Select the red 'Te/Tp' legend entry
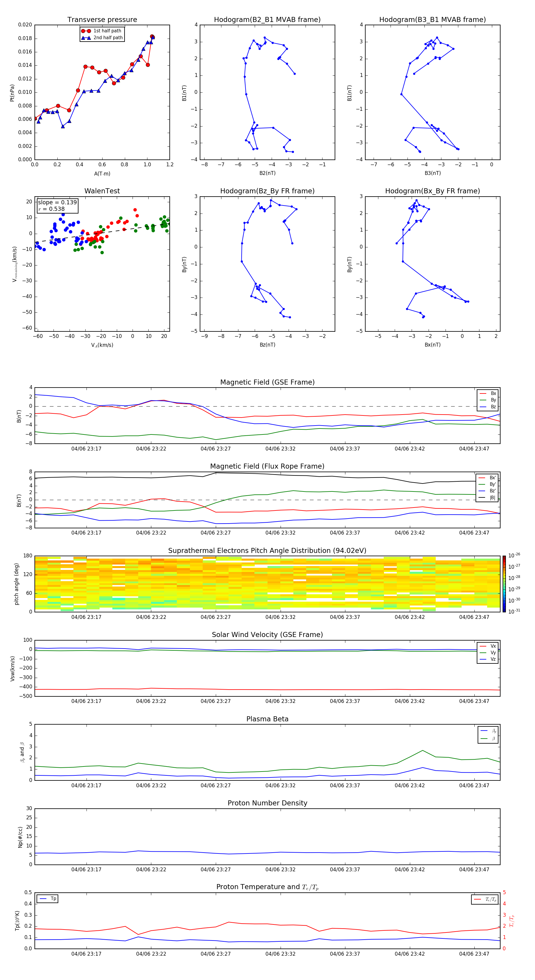The width and height of the screenshot is (535, 980). pyautogui.click(x=485, y=899)
